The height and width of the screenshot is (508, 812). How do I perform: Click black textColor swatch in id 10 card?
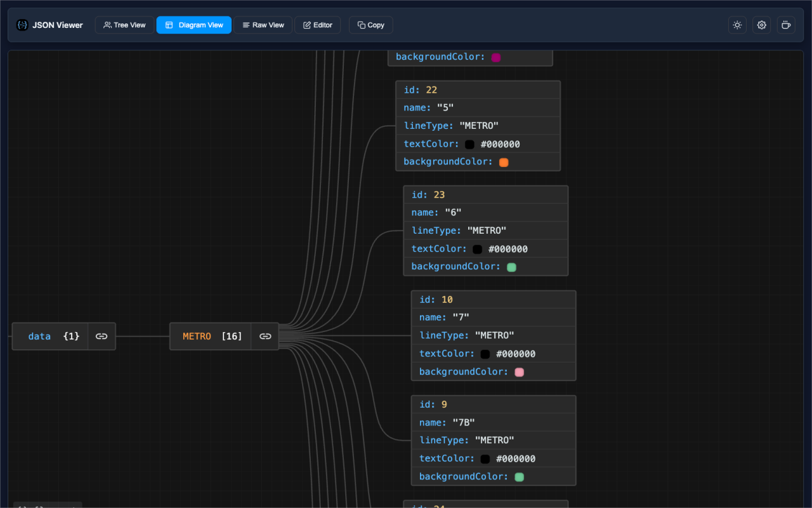coord(485,354)
